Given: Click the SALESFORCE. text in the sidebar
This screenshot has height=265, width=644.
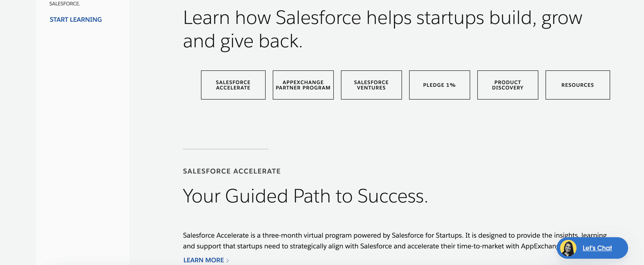Looking at the screenshot, I should (65, 4).
